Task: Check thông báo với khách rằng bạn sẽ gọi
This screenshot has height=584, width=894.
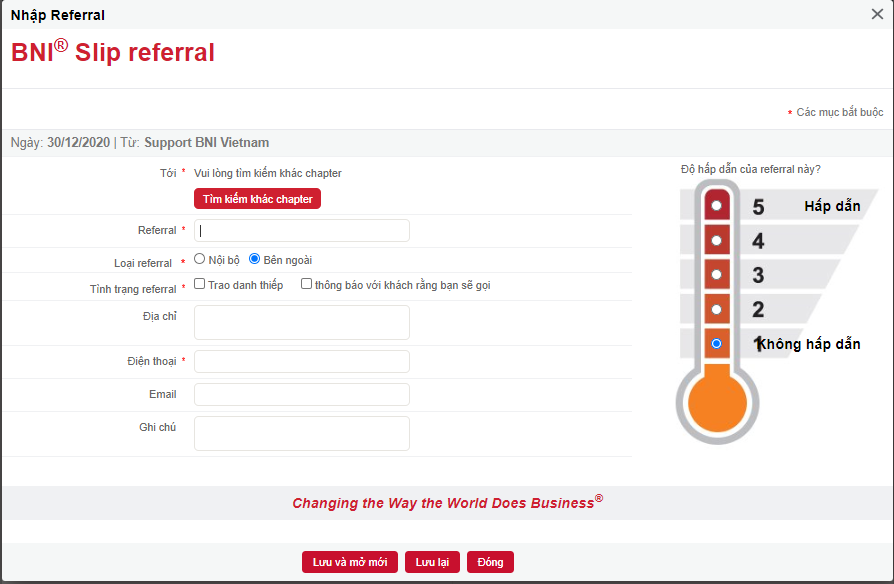Action: point(306,283)
